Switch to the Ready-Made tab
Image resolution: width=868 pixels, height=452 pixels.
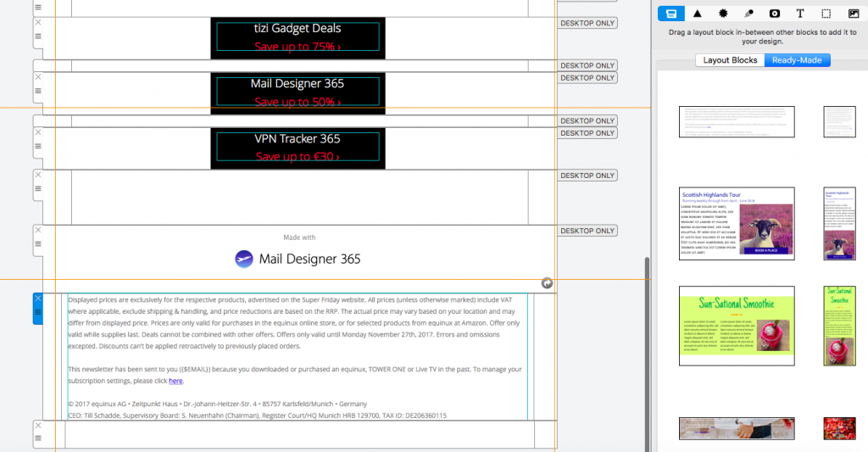point(797,60)
